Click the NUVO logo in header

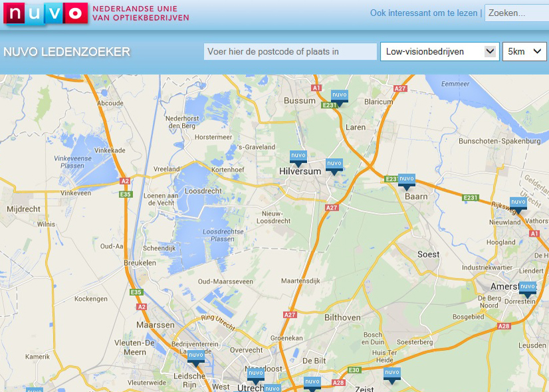coord(45,13)
